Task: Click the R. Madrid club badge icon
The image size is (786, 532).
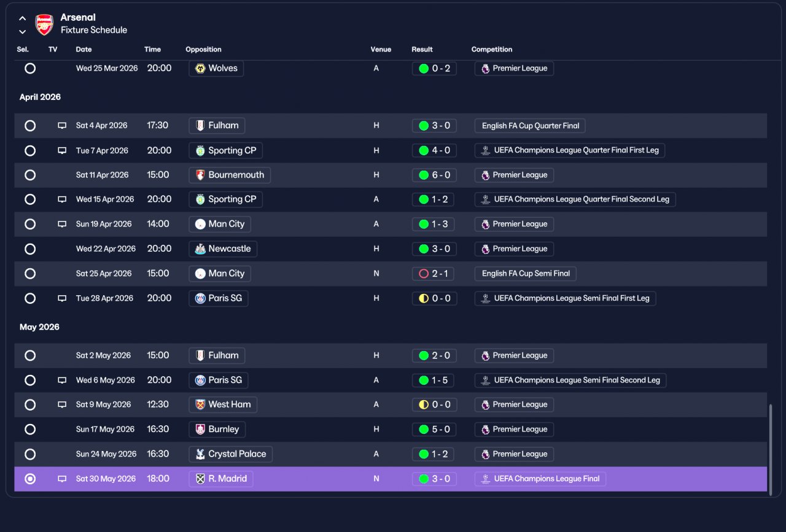Action: (x=200, y=479)
